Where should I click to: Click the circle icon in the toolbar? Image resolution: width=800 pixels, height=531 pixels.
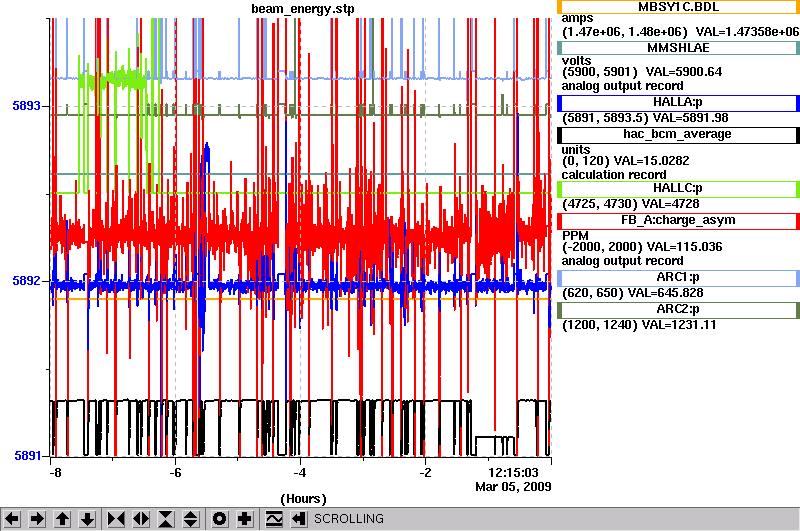pyautogui.click(x=219, y=519)
